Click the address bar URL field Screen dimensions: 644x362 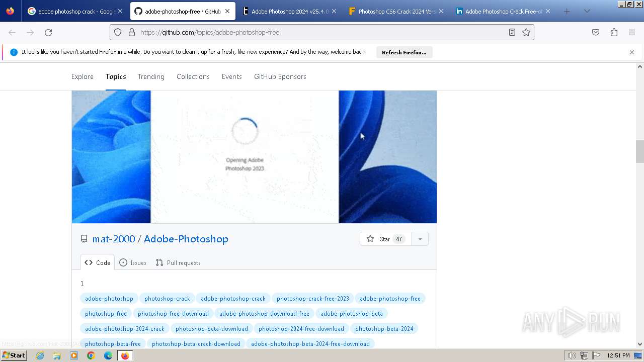(x=322, y=32)
